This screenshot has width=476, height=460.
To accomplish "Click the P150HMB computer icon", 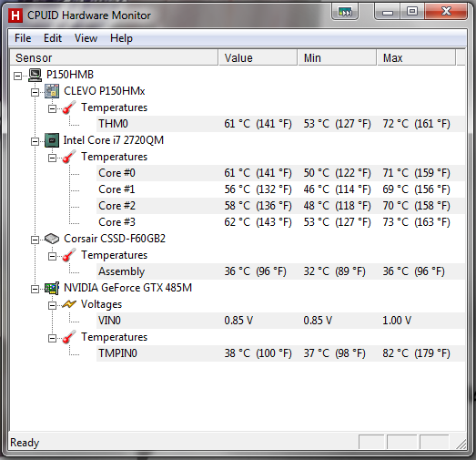I will 35,75.
